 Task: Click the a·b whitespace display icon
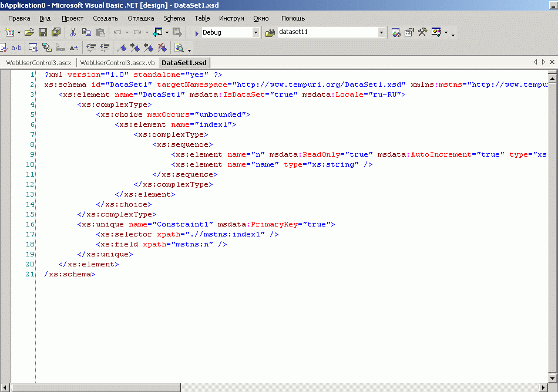[16, 48]
